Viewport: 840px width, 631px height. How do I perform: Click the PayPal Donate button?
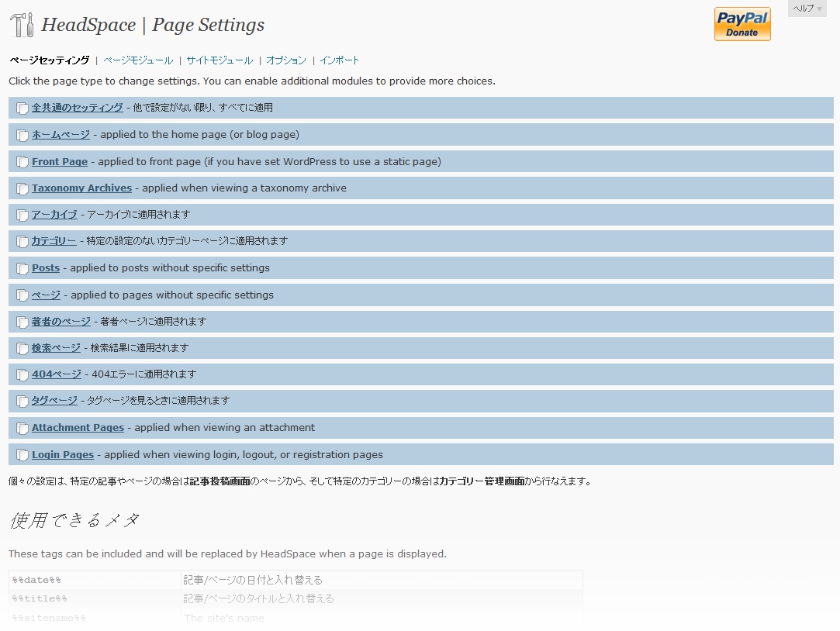pos(742,24)
